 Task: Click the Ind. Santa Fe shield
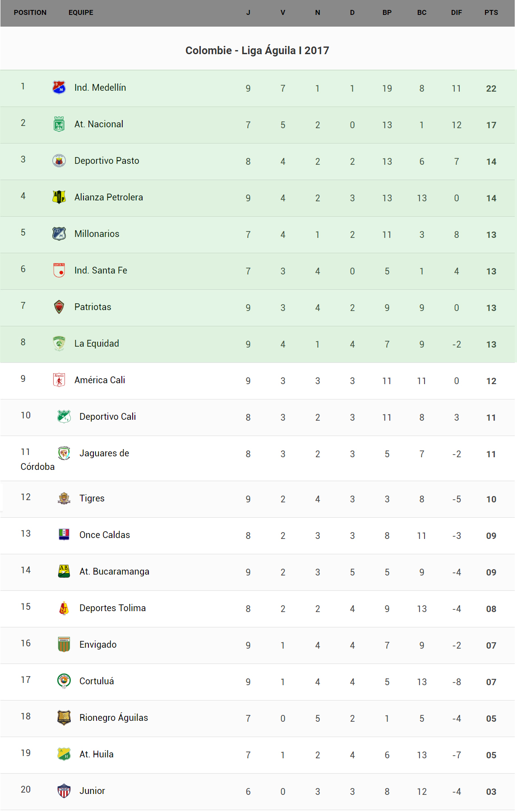[x=59, y=270]
